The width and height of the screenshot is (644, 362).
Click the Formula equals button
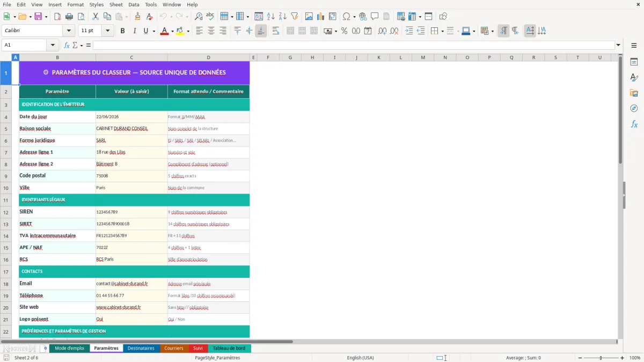(x=89, y=45)
